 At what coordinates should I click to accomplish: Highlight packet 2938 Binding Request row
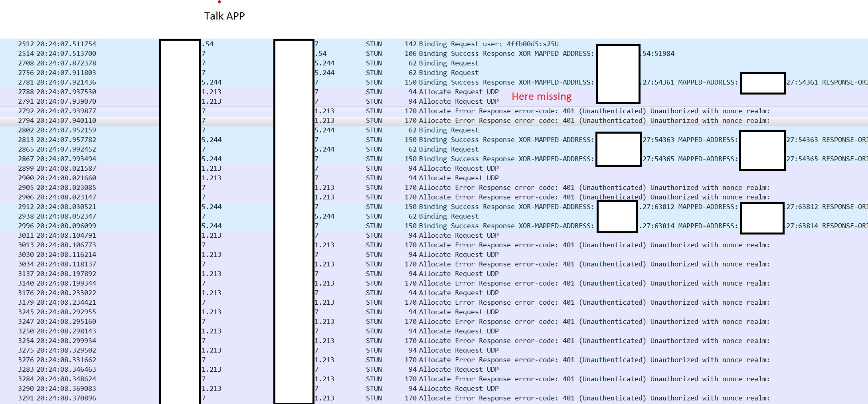coord(434,216)
